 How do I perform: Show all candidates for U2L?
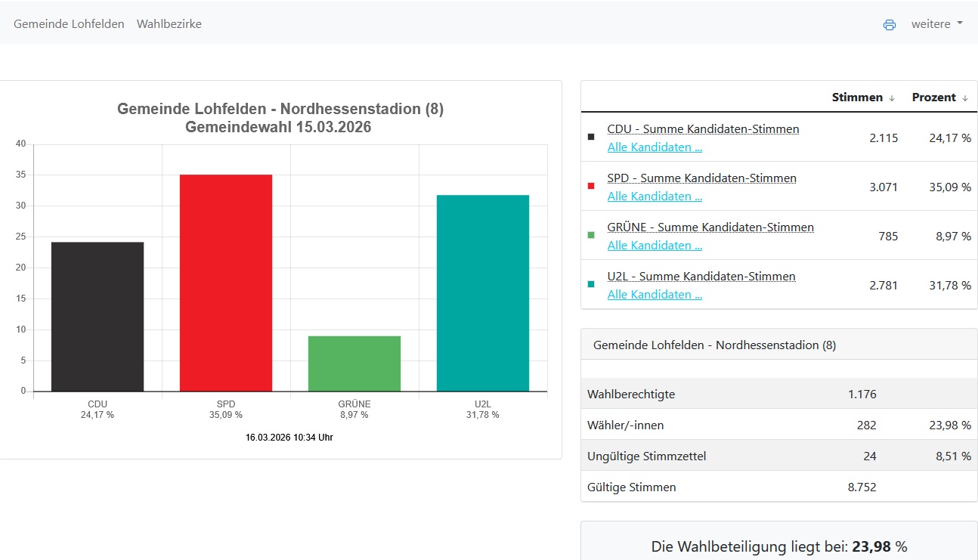655,295
